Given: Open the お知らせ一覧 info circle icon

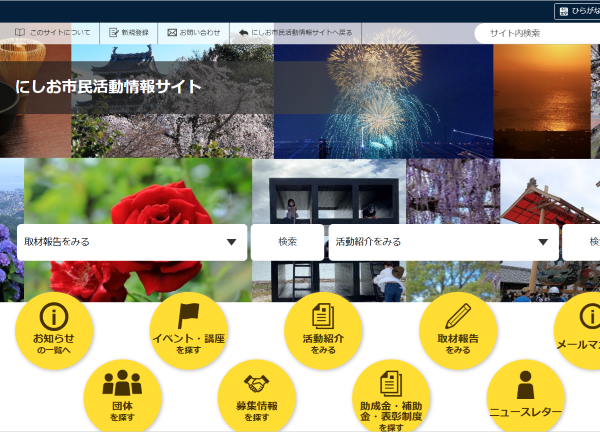Looking at the screenshot, I should (x=54, y=316).
